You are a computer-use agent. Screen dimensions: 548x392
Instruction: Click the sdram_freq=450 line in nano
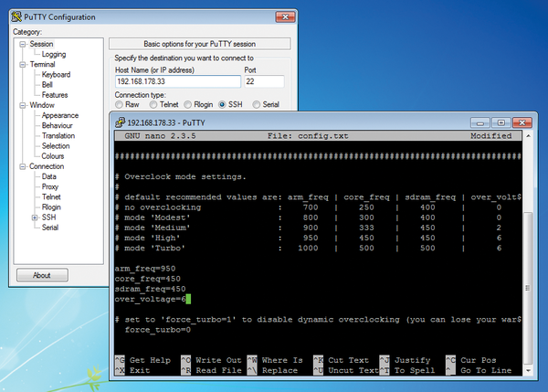click(x=150, y=289)
